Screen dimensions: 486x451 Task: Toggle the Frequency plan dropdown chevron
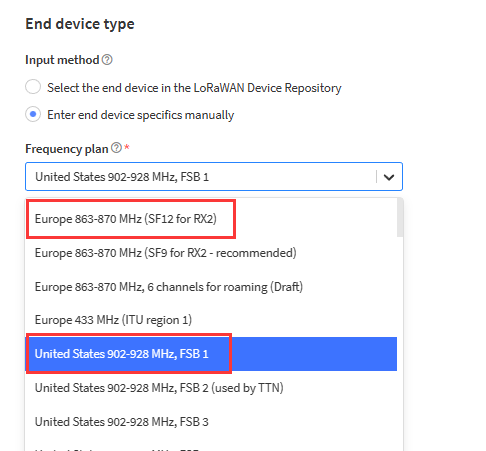[x=389, y=177]
